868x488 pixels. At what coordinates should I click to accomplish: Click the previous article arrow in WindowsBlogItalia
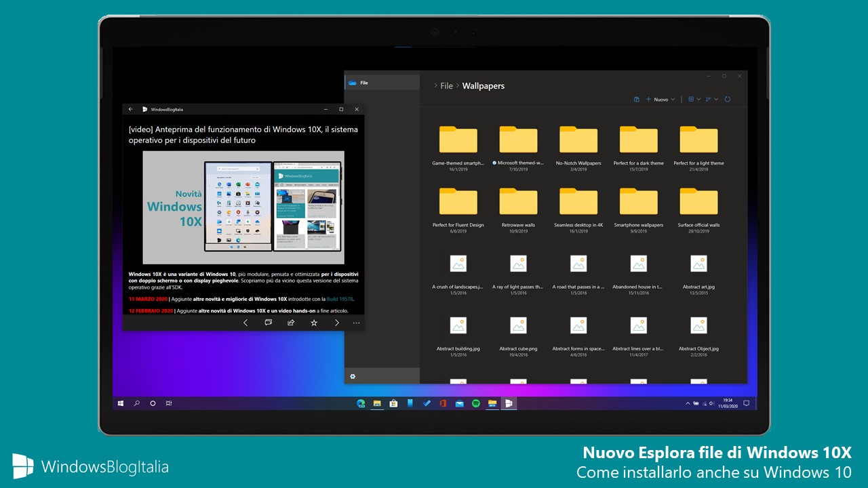tap(245, 323)
